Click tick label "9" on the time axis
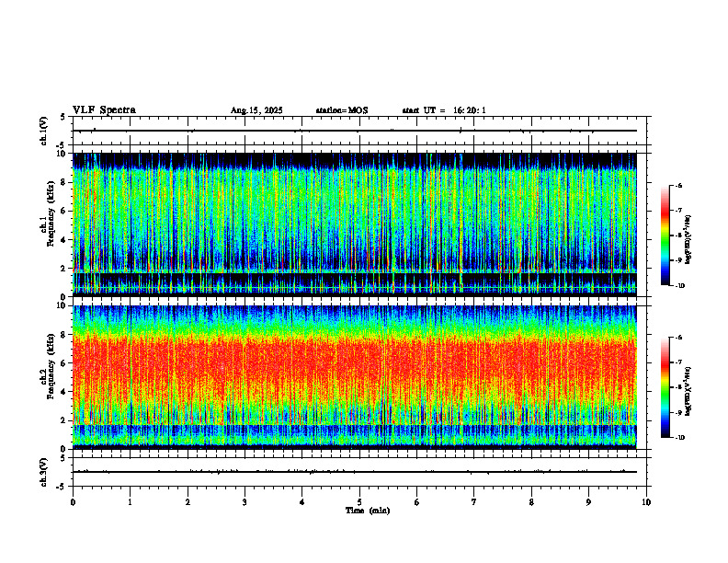This screenshot has height=563, width=728. pyautogui.click(x=588, y=502)
